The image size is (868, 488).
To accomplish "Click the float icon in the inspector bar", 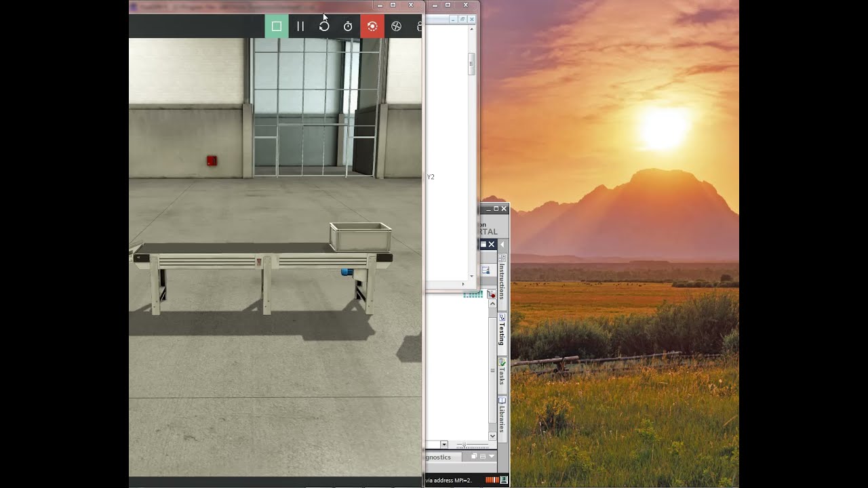I will pyautogui.click(x=474, y=456).
